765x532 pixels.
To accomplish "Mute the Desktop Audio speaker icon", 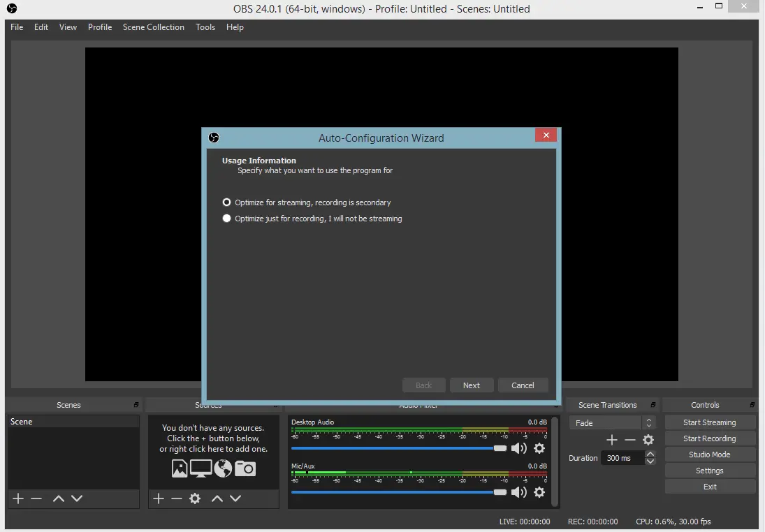I will pyautogui.click(x=518, y=448).
